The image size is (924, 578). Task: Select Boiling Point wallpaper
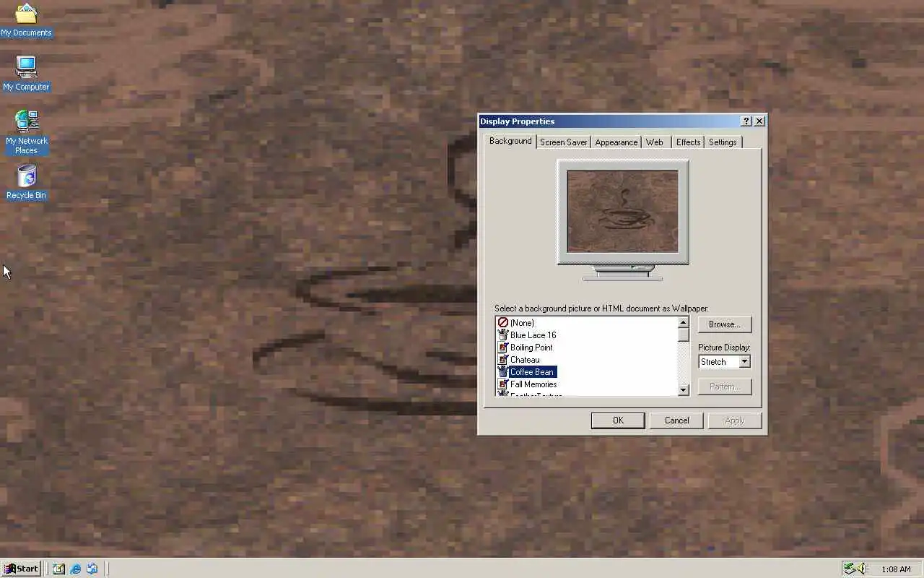(x=531, y=348)
